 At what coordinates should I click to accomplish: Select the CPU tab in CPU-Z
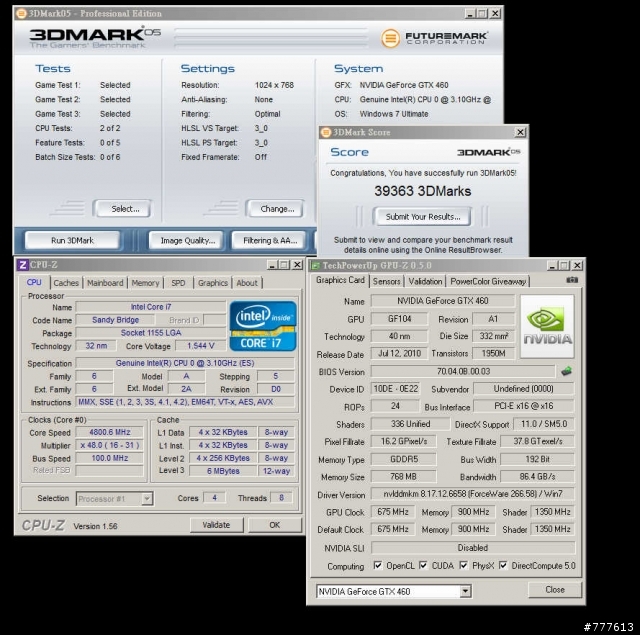click(34, 282)
